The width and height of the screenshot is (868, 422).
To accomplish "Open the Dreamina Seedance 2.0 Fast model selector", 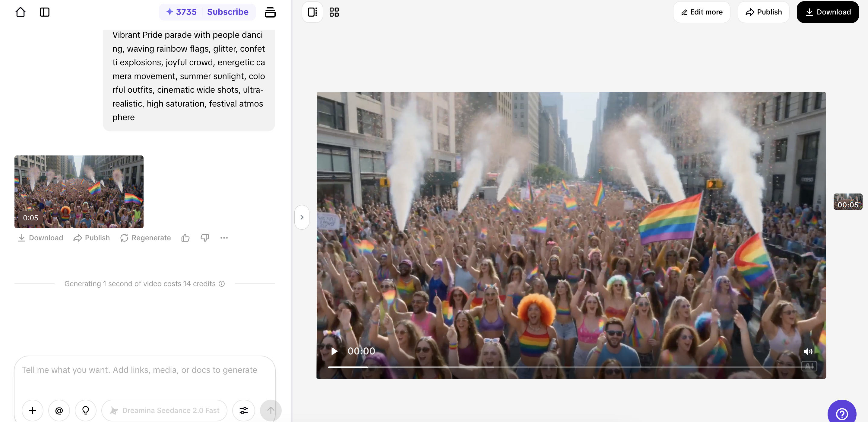I will (164, 410).
